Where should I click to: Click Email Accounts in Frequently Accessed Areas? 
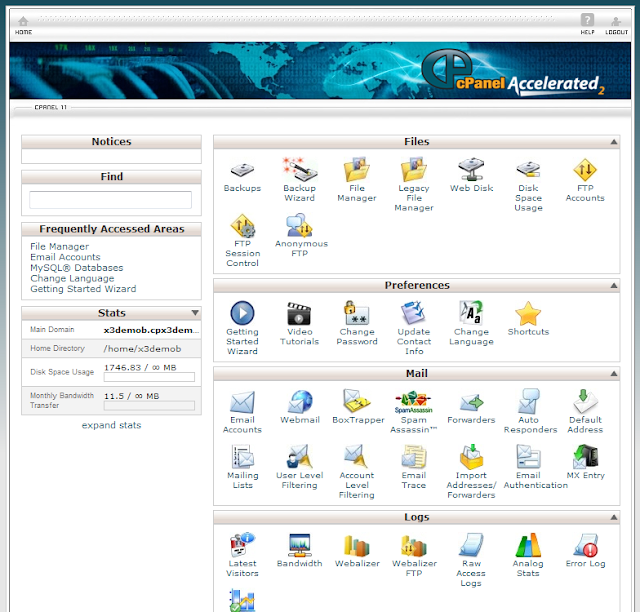(65, 257)
